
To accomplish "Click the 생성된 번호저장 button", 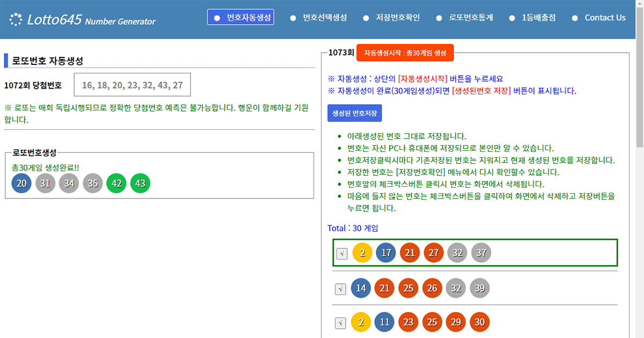I will click(355, 113).
